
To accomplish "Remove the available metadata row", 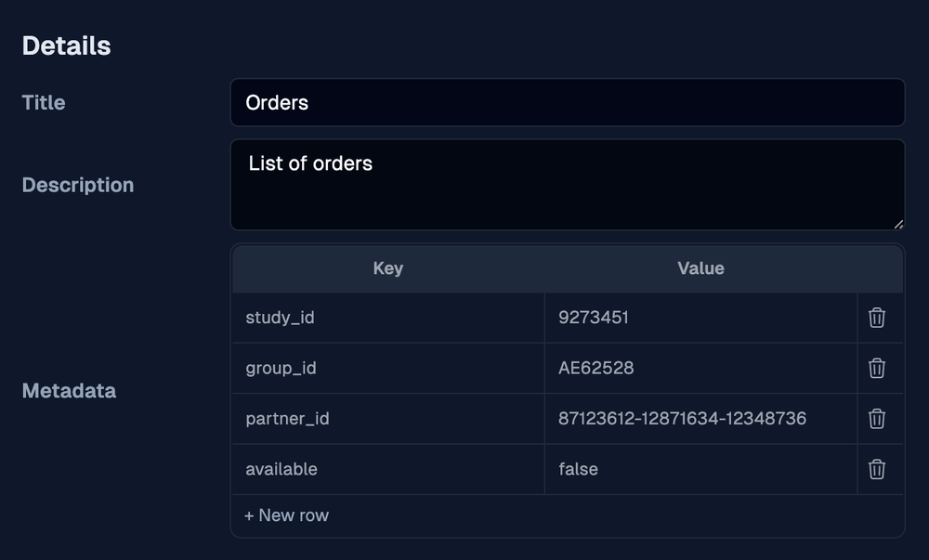I will [x=876, y=469].
